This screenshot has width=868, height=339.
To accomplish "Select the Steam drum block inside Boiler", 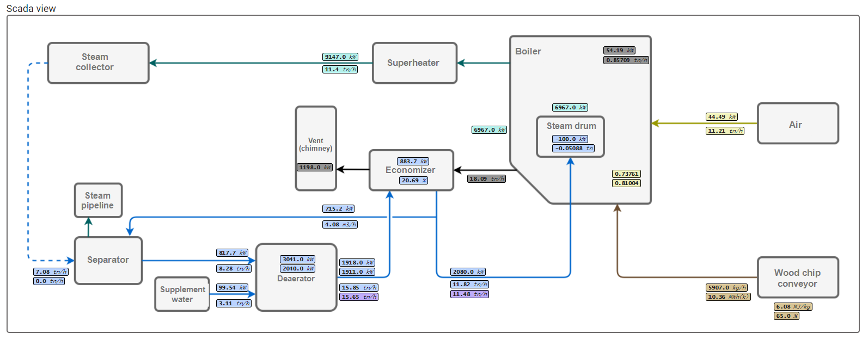I will (x=571, y=126).
